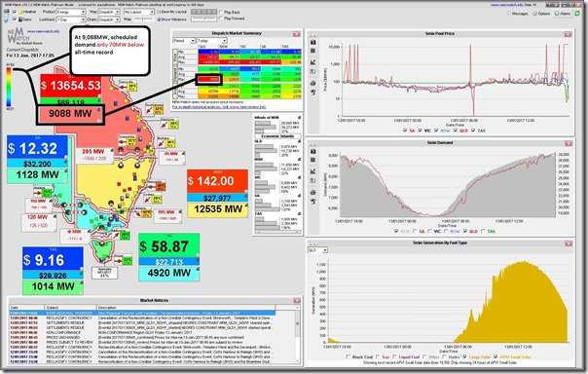Screen dimensions: 588x374
Task: Open the Alarms icon in top bar
Action: tap(562, 13)
